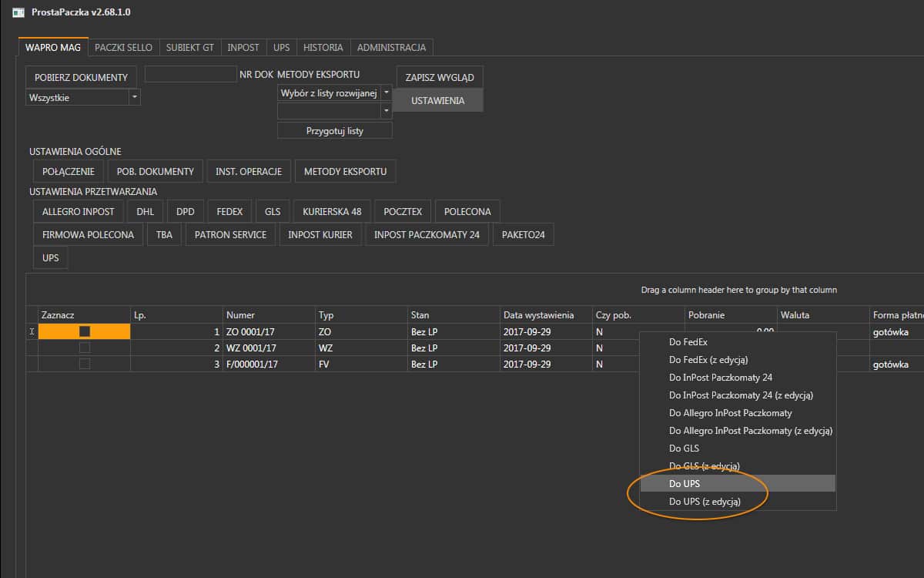The image size is (924, 578).
Task: Open GLS processing settings
Action: point(273,211)
